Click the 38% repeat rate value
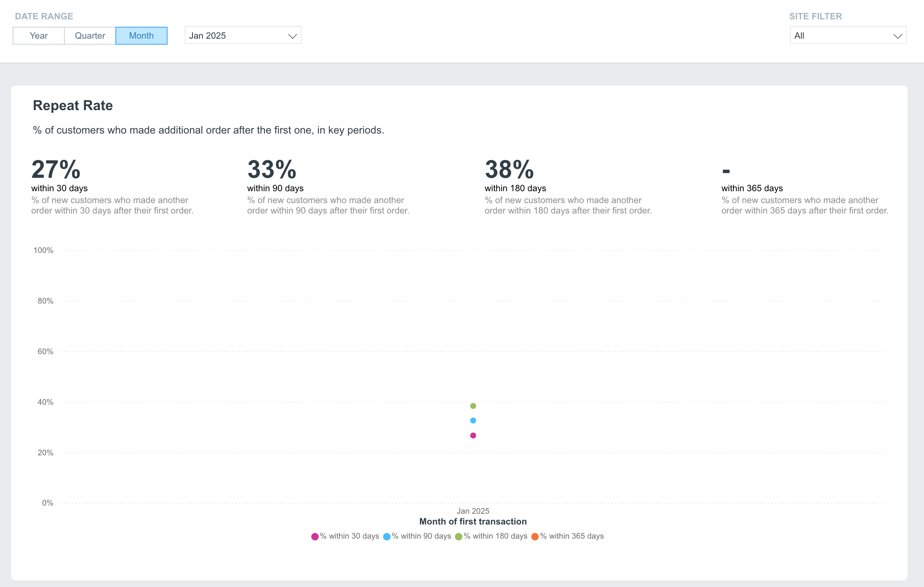This screenshot has height=587, width=924. [x=509, y=170]
